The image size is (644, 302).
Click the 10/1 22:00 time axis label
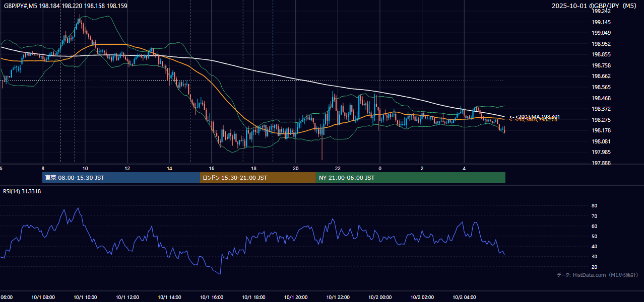point(338,297)
